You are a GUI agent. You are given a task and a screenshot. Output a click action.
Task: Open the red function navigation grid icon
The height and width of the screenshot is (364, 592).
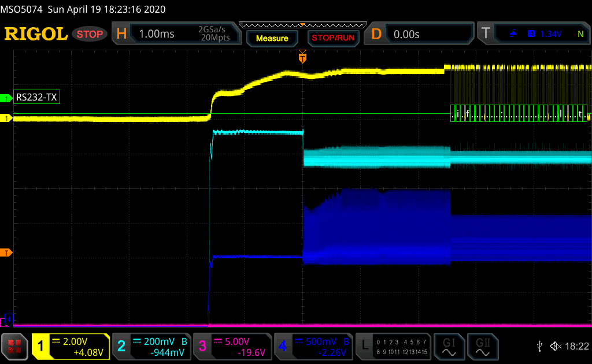click(14, 346)
